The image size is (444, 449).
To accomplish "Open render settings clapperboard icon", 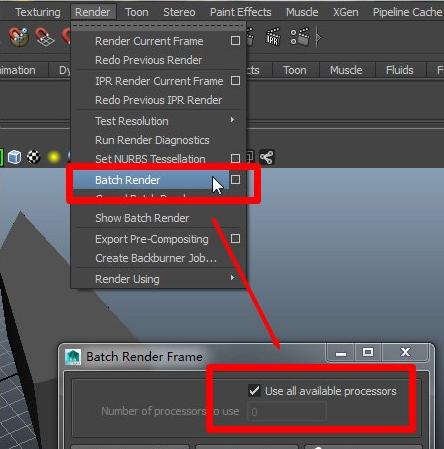I will (300, 37).
